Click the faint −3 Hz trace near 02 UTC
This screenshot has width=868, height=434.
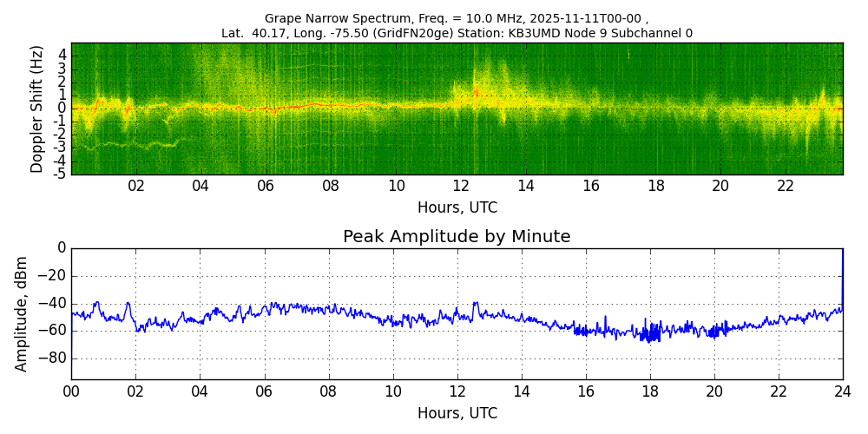tap(139, 147)
